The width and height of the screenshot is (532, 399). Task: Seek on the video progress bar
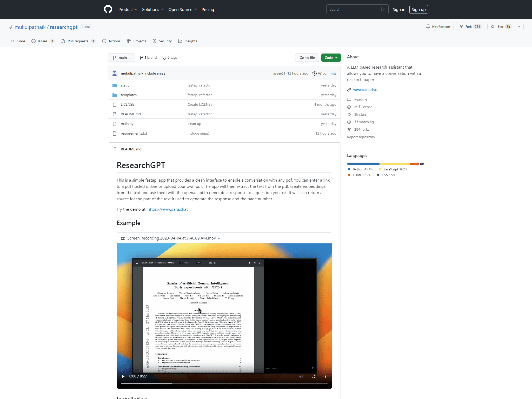(x=224, y=383)
